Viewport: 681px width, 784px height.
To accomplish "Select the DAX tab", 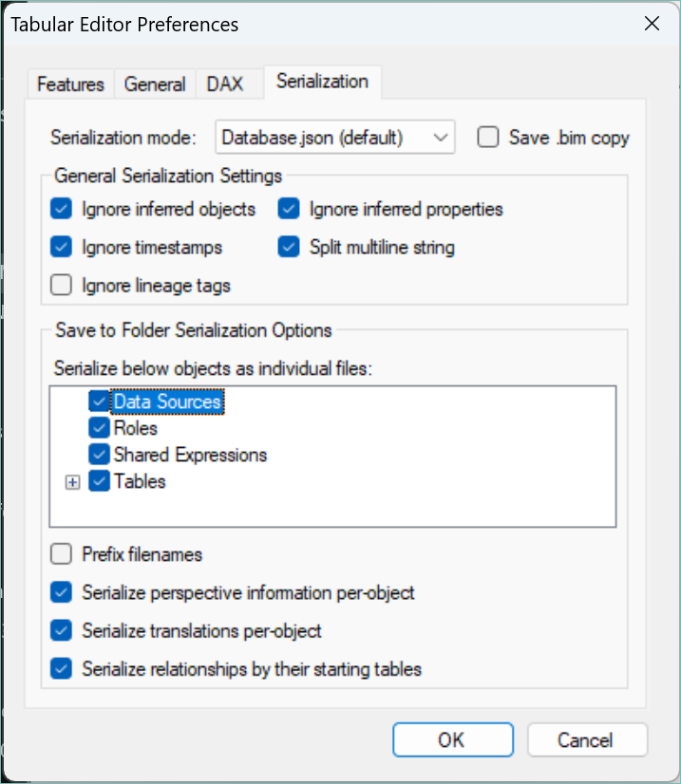I will tap(225, 84).
